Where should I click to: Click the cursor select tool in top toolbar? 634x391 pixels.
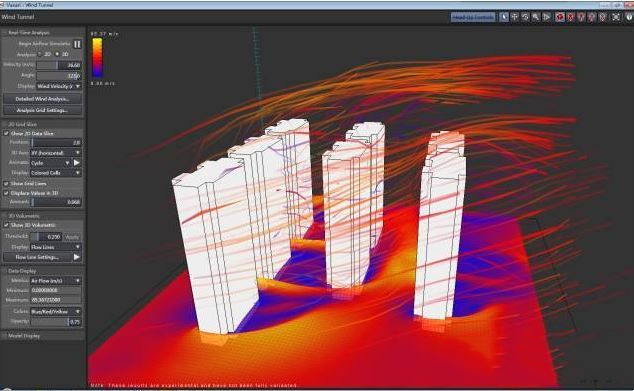click(504, 17)
